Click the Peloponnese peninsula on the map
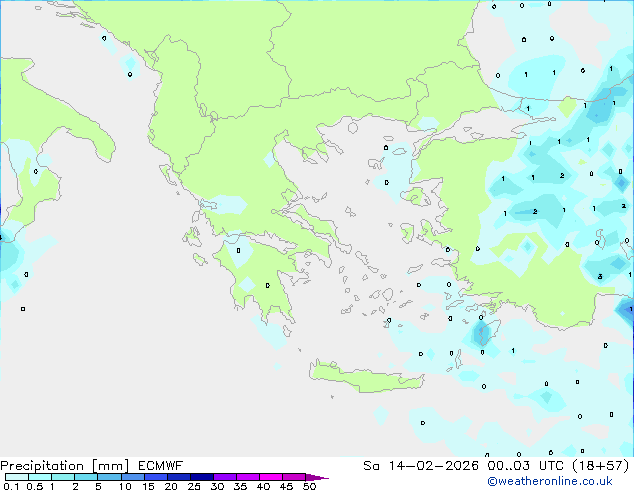This screenshot has width=634, height=490. 259,279
